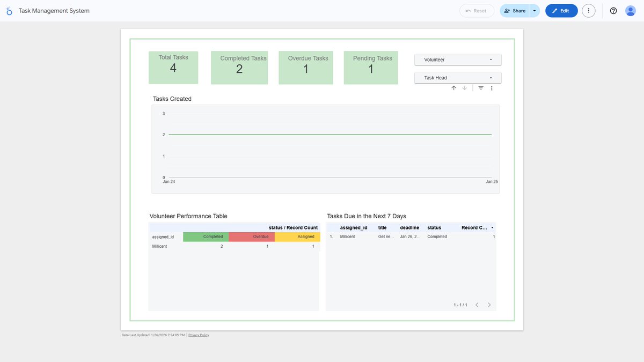The width and height of the screenshot is (644, 362).
Task: Open the Help question mark icon
Action: click(613, 11)
